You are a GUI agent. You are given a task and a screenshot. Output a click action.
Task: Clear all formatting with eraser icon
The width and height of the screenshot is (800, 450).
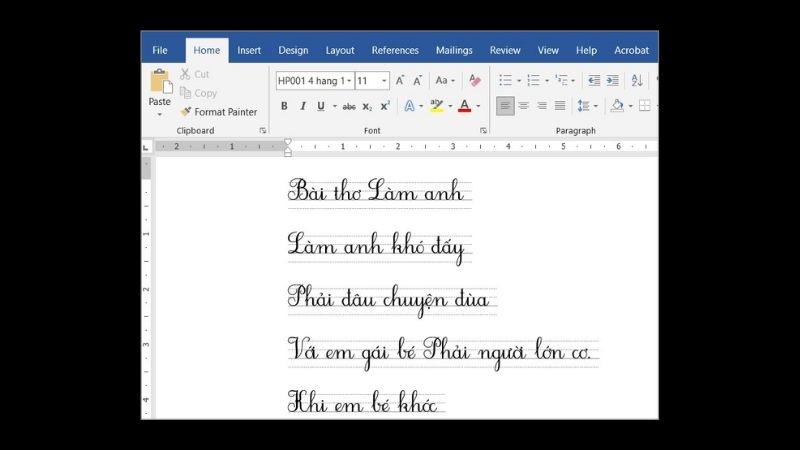tap(475, 80)
